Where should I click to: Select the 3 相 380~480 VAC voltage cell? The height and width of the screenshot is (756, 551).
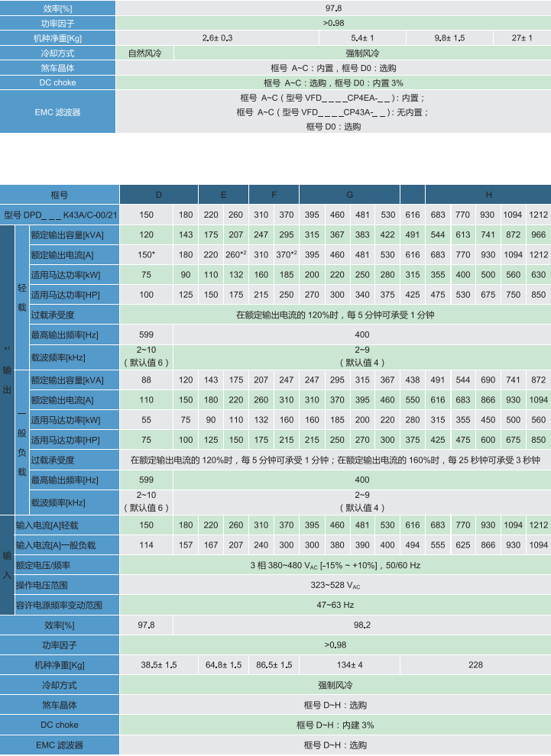click(335, 565)
